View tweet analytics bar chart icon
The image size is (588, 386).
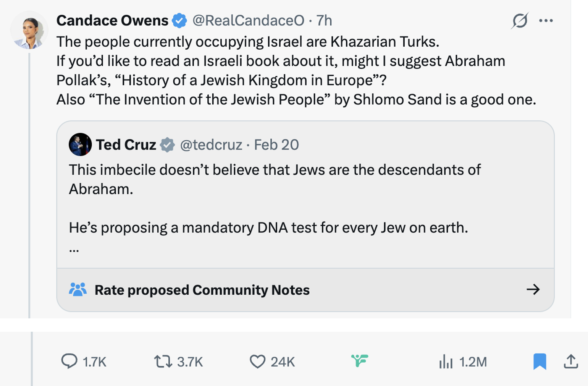(x=446, y=361)
